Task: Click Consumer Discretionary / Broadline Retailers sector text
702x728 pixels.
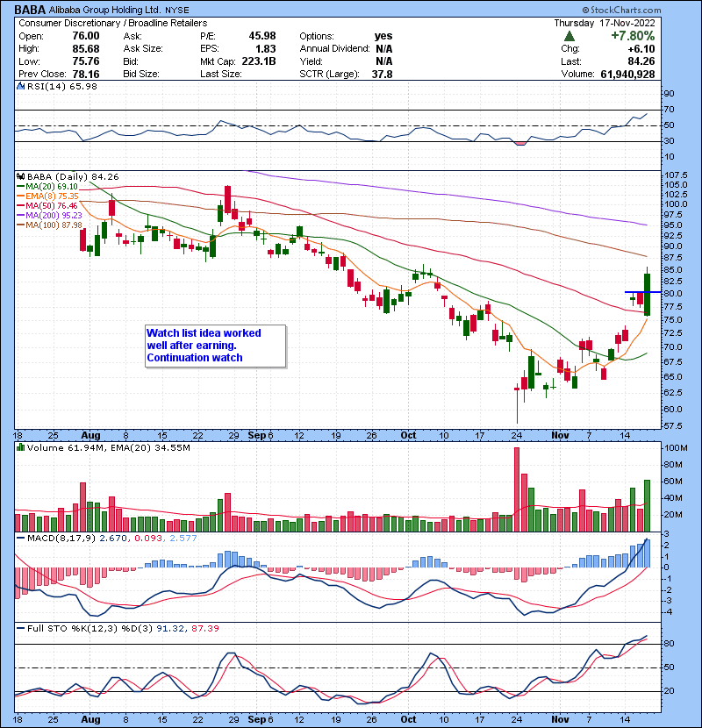Action: [x=112, y=23]
